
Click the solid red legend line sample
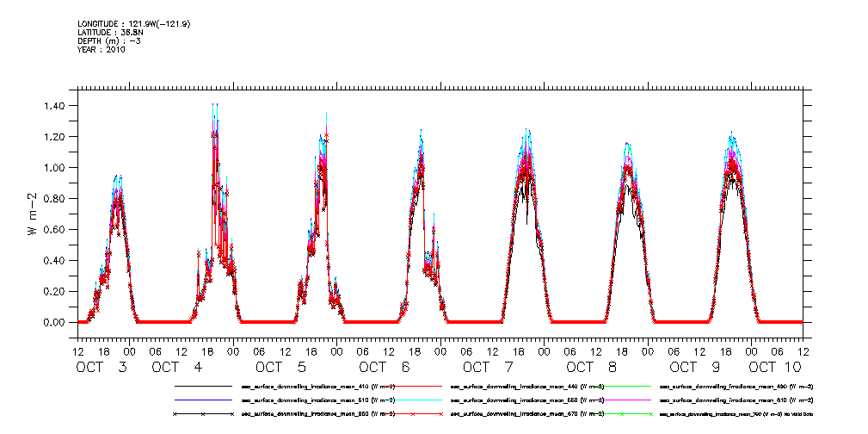(x=412, y=385)
